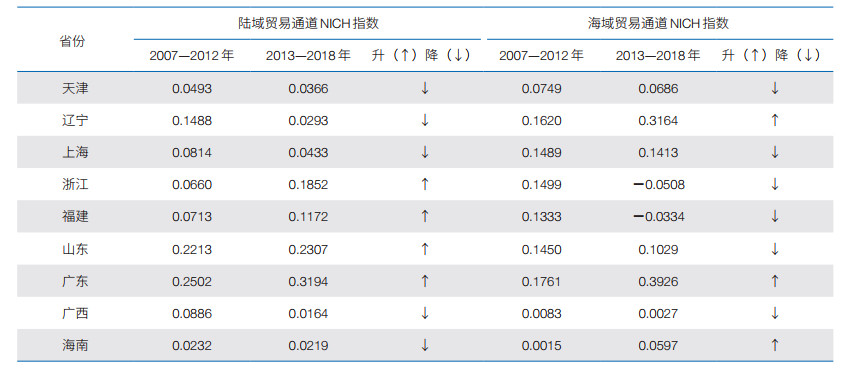Screen dimensions: 855x370
Task: Click 2013—2018年 under the 海域 header
Action: [658, 56]
